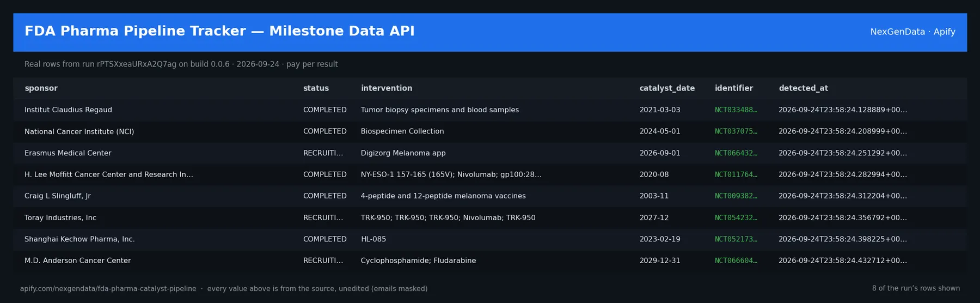Click catalyst date 2027-12
Image resolution: width=980 pixels, height=303 pixels.
click(x=654, y=217)
